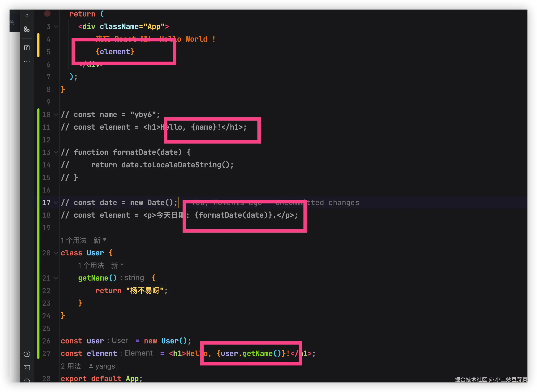Click the yangs author inlay hint
Viewport: 537px width, 392px height.
pos(105,366)
